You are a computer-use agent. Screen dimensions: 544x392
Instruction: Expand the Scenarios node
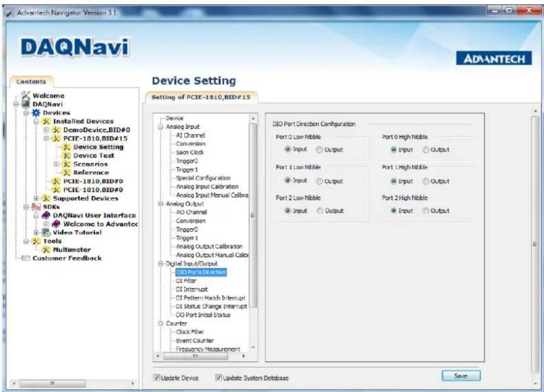pyautogui.click(x=56, y=164)
